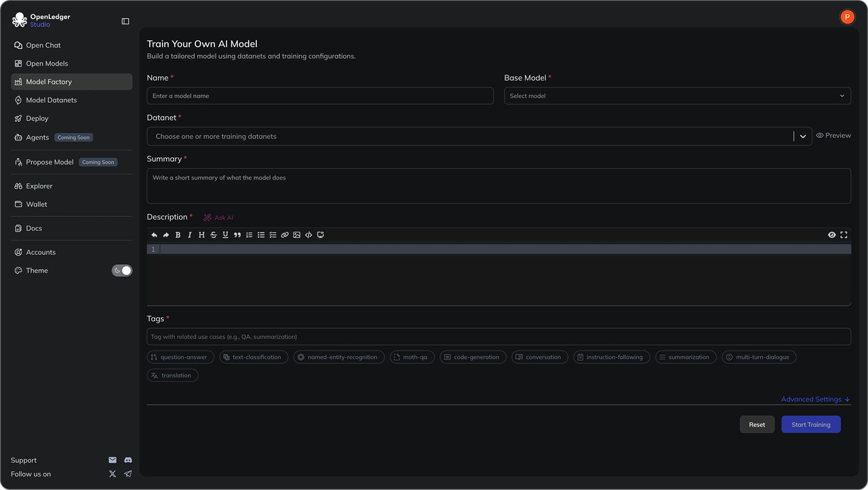The width and height of the screenshot is (868, 490).
Task: Open Model Factory in the sidebar
Action: [x=49, y=81]
